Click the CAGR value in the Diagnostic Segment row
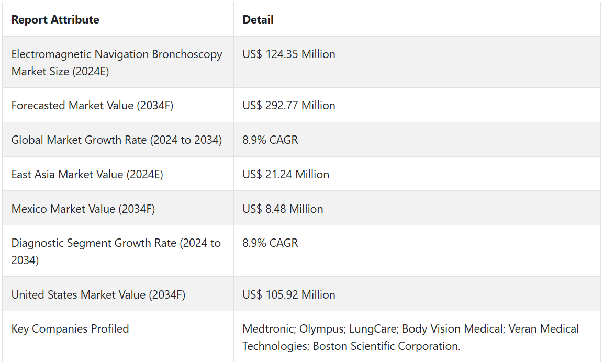The height and width of the screenshot is (364, 604). [x=270, y=243]
